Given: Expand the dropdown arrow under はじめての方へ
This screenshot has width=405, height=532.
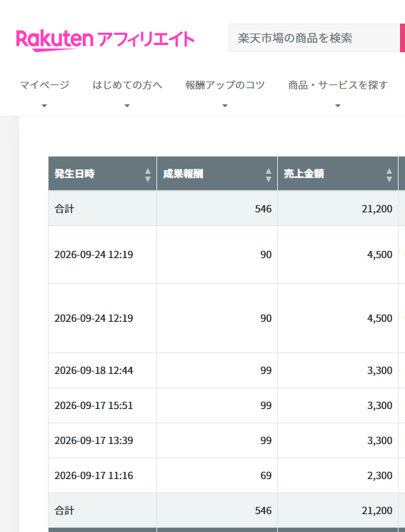Looking at the screenshot, I should [x=127, y=106].
